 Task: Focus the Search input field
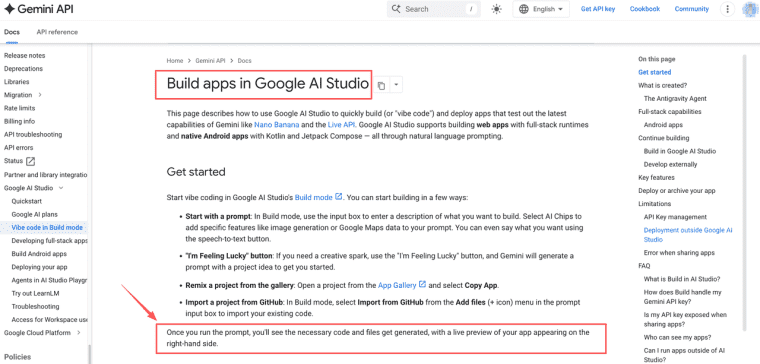(x=434, y=9)
